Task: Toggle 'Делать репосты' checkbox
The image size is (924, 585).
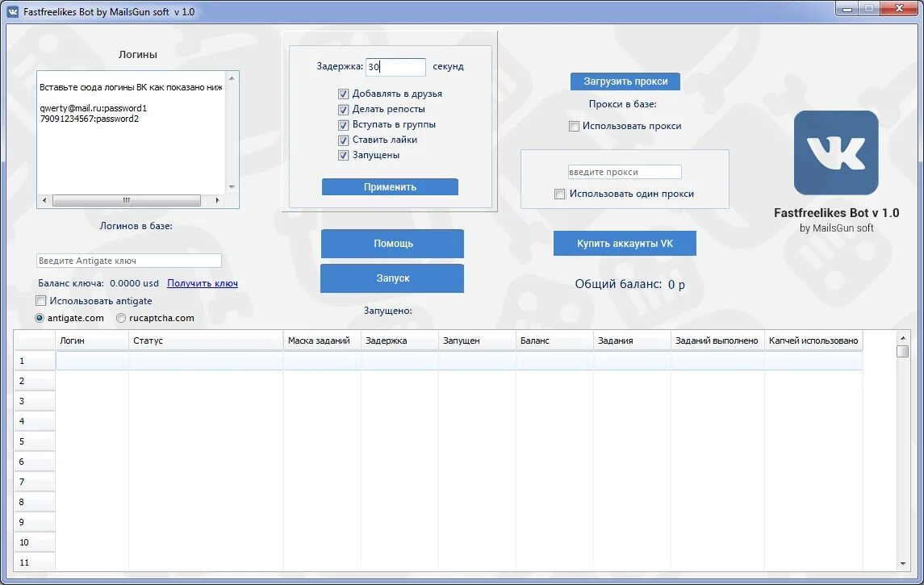Action: click(x=344, y=109)
